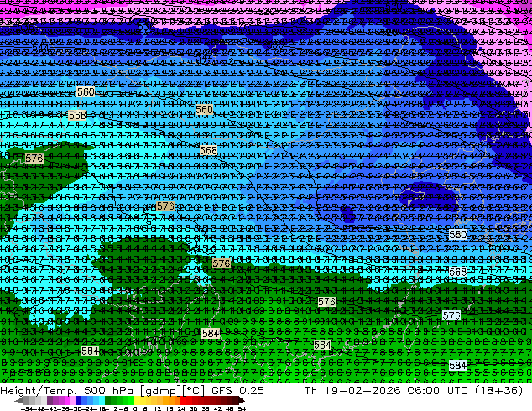Click the right arrow end of the color scale
Viewport: 532px width, 411px height.
click(241, 401)
